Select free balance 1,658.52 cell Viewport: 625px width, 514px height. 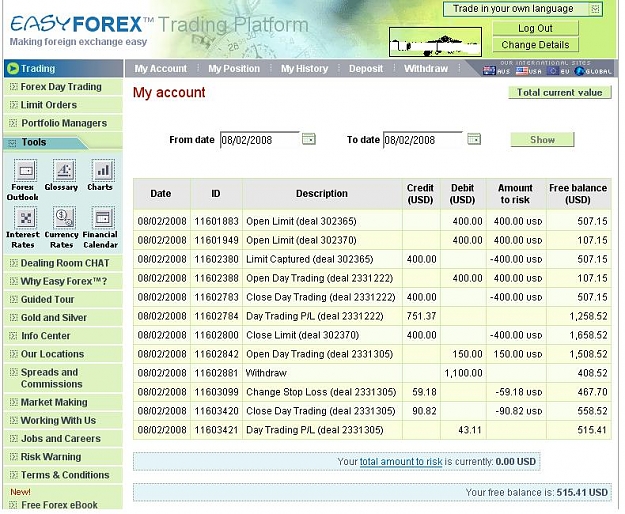(578, 335)
